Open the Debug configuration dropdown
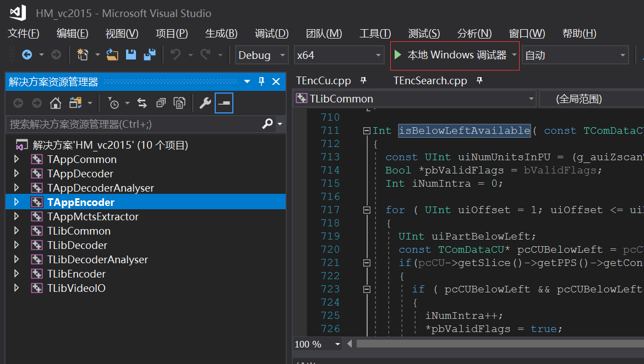Screen dimensions: 644x364 261,55
